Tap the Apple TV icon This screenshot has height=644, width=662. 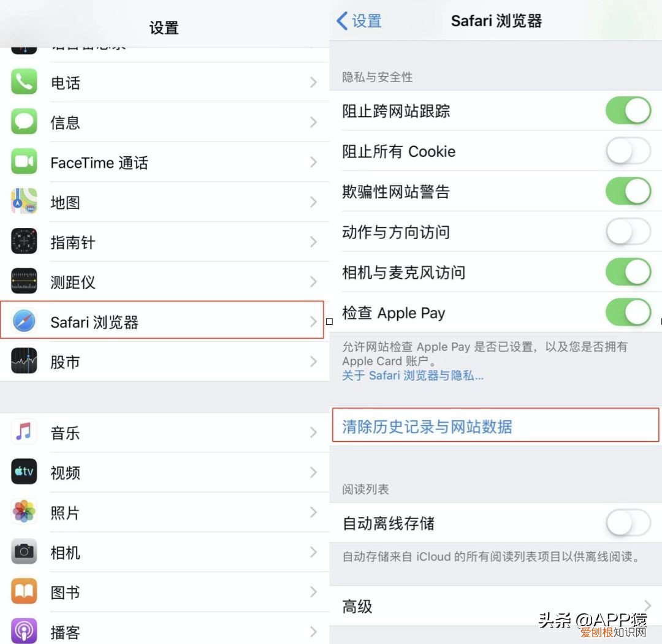pyautogui.click(x=24, y=471)
